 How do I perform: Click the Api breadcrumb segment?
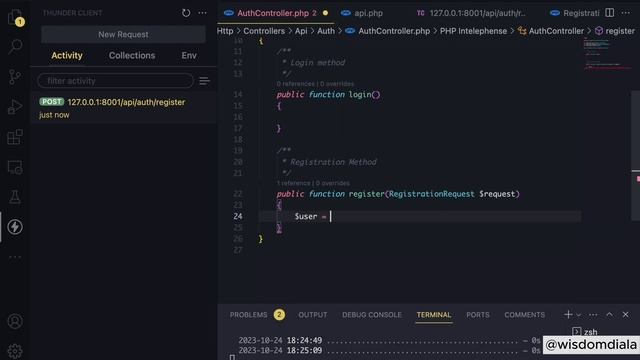coord(301,31)
